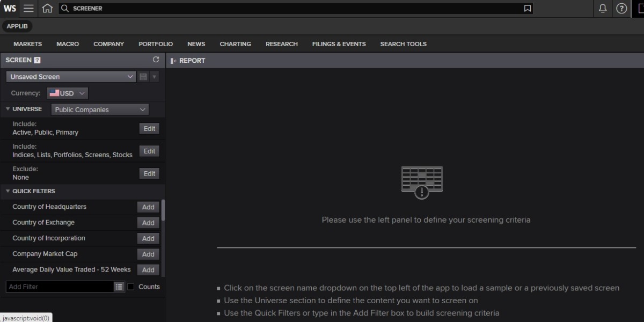The height and width of the screenshot is (322, 644).
Task: Change the USD currency dropdown
Action: pos(68,93)
